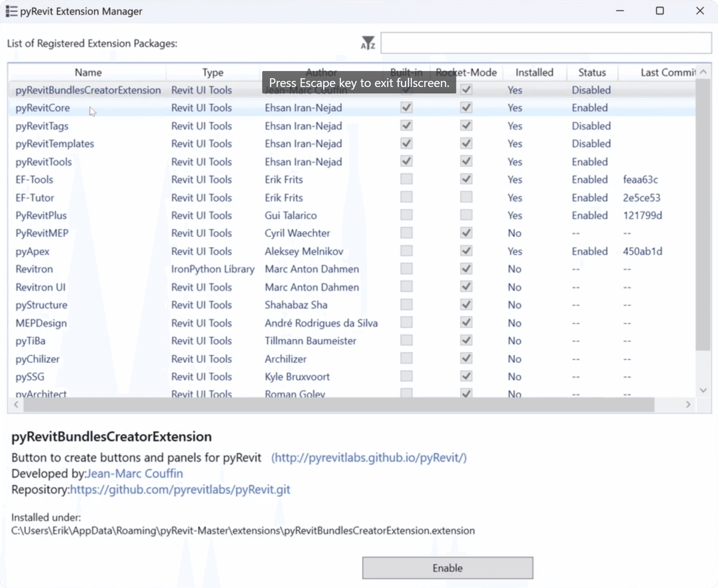
Task: Click the 2e5ce53 commit hash
Action: tap(641, 198)
